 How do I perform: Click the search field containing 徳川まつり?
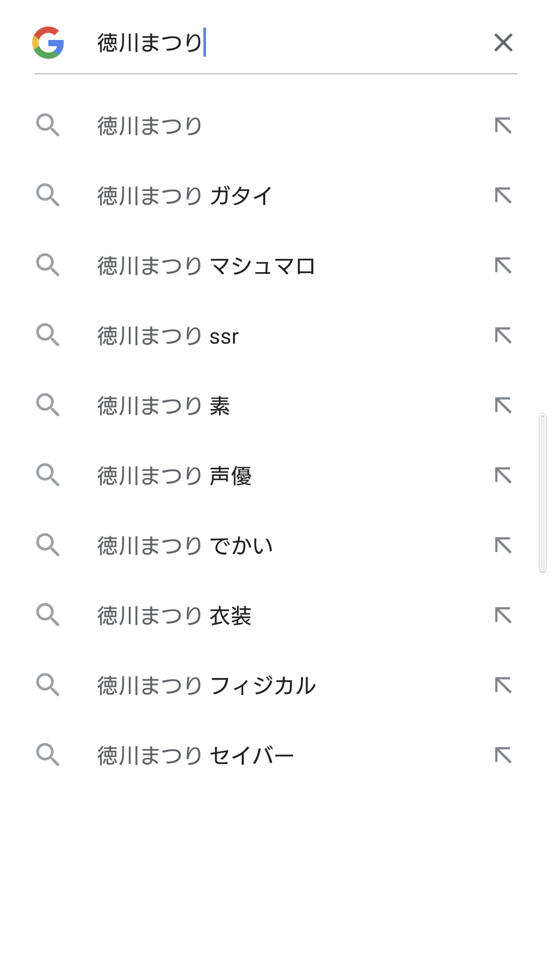coord(286,42)
